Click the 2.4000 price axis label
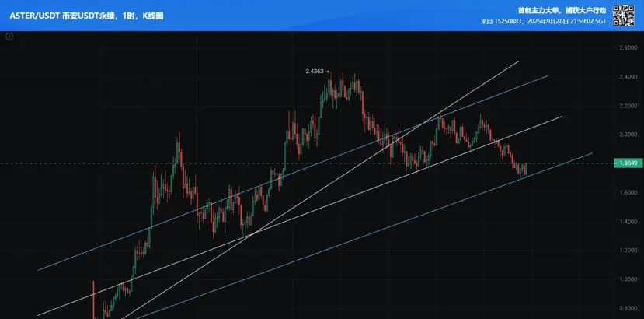 click(628, 77)
